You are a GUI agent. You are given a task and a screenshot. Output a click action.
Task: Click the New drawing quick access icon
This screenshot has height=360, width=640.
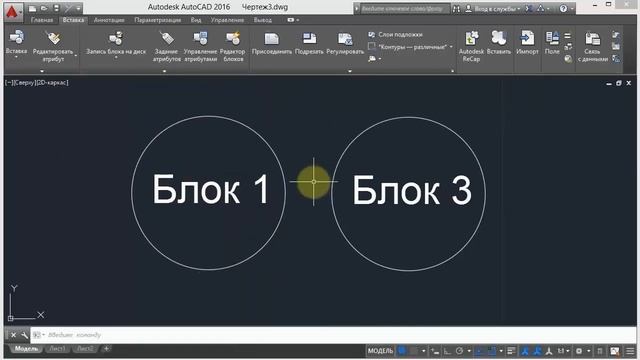coord(33,9)
